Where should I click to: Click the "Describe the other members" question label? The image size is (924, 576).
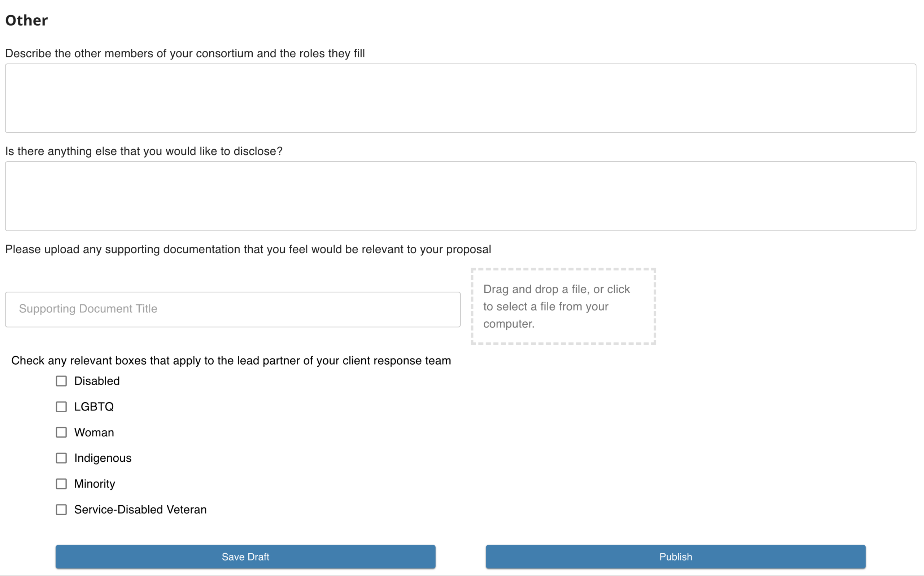pos(185,53)
